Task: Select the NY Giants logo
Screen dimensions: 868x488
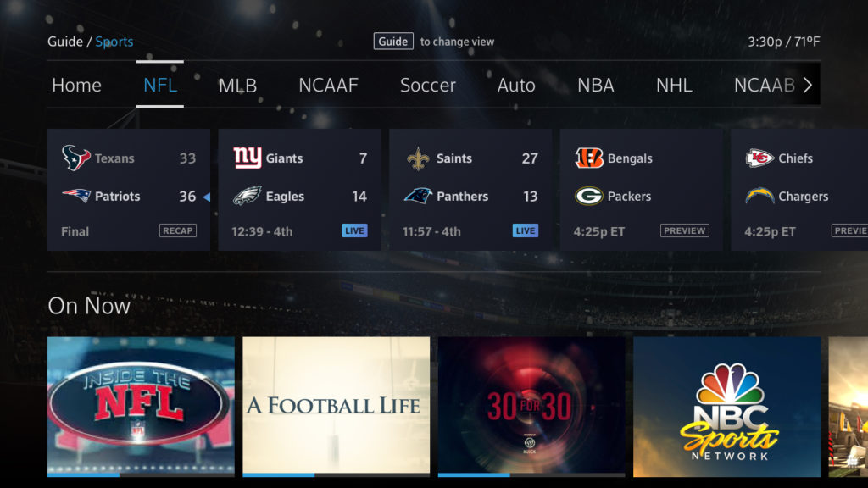Action: point(247,158)
